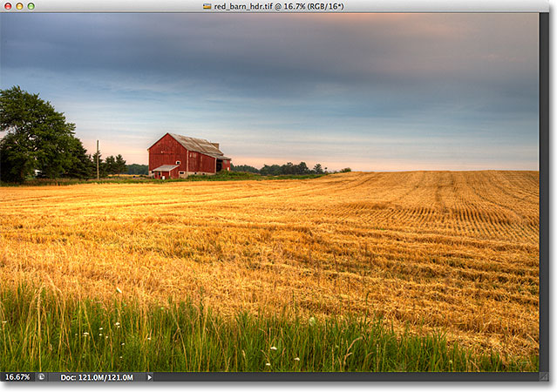
Task: Click the Doc: 121.0M/121.0M status text
Action: coord(97,377)
